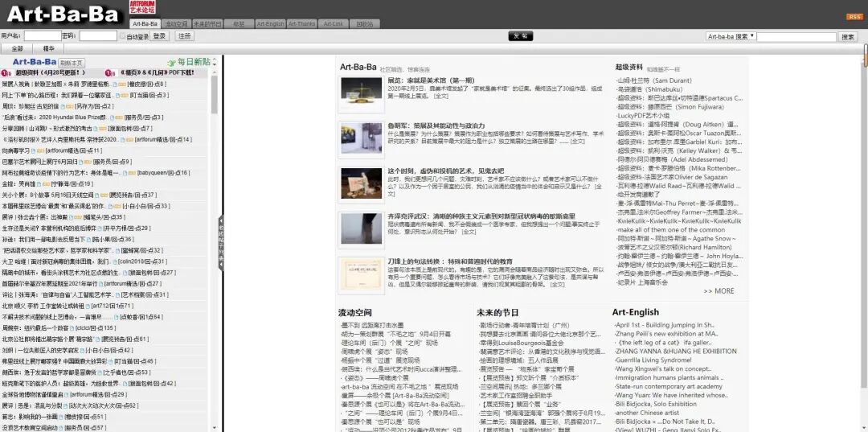Image resolution: width=868 pixels, height=432 pixels.
Task: Click the black 发帖 post button
Action: point(520,36)
